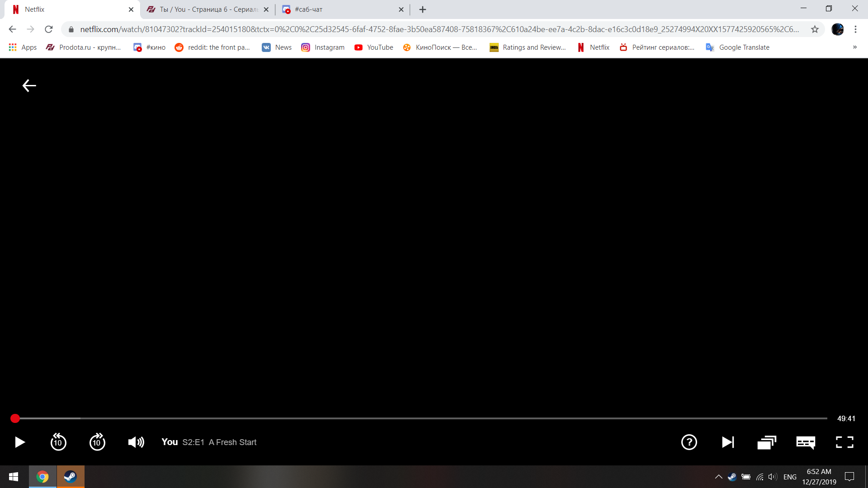Show hidden tray icons via the arrow
The height and width of the screenshot is (488, 868).
(719, 476)
